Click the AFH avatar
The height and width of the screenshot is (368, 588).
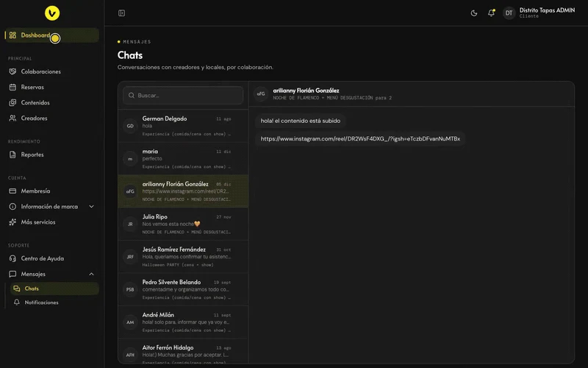pyautogui.click(x=130, y=355)
